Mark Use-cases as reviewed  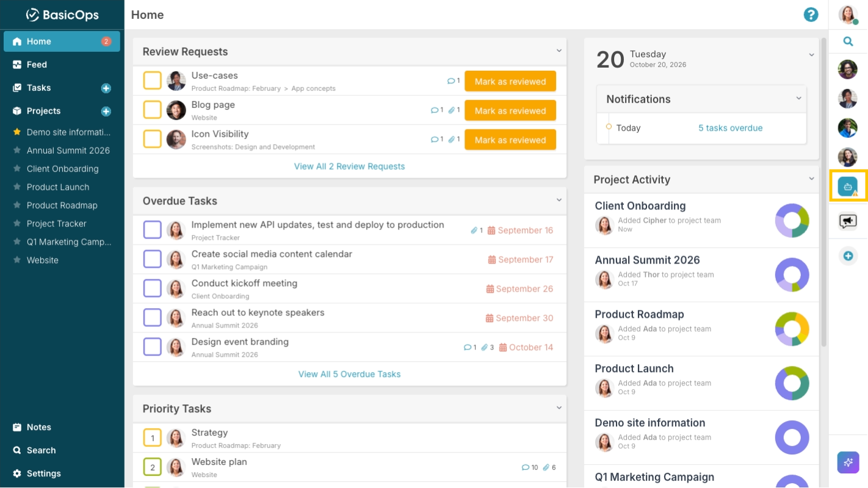pos(510,81)
